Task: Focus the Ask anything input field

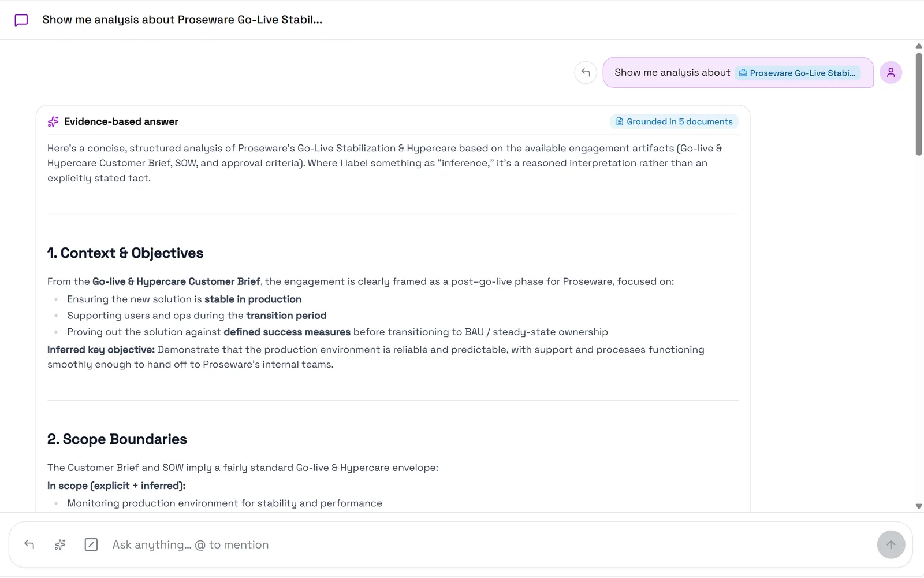Action: pyautogui.click(x=491, y=544)
